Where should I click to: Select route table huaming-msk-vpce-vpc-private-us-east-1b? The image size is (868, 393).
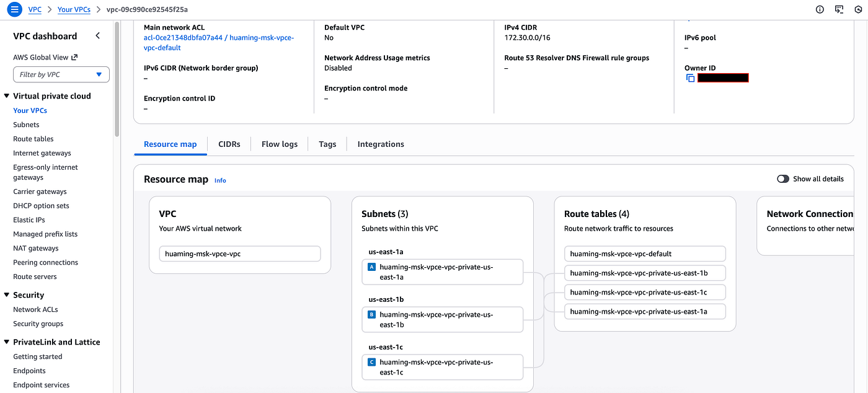click(x=645, y=273)
